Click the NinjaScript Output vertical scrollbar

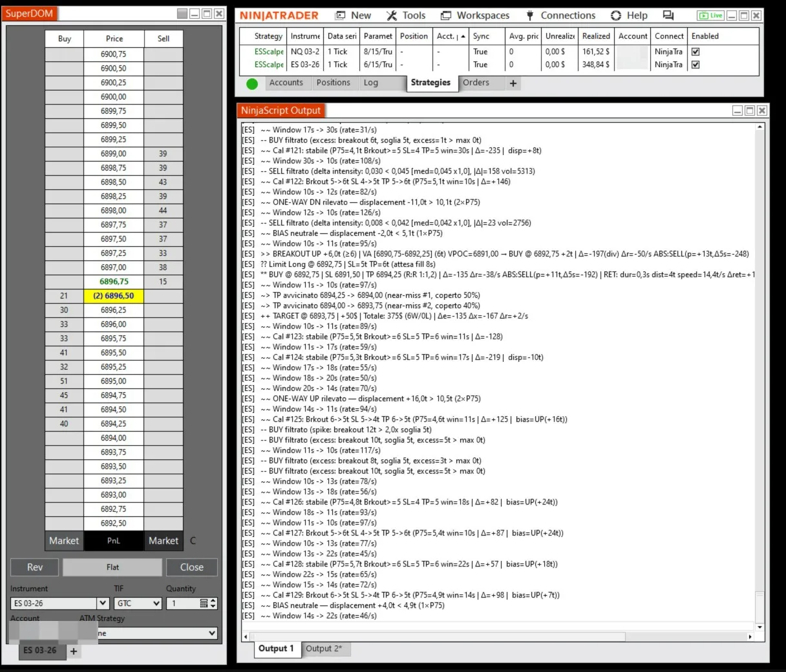point(759,375)
